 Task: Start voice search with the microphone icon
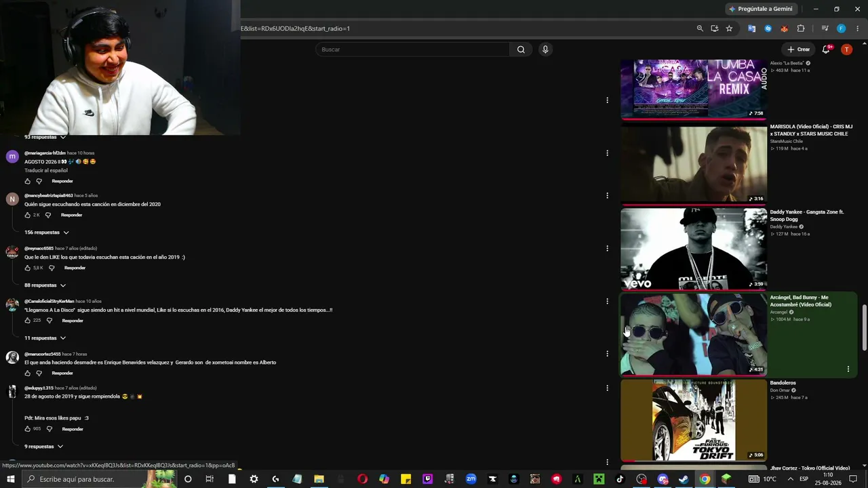coord(545,49)
